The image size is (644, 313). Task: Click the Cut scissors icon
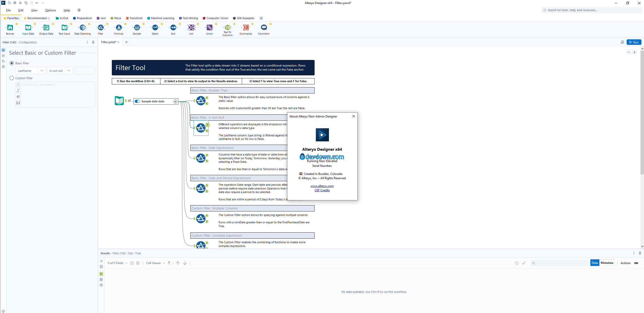click(20, 3)
